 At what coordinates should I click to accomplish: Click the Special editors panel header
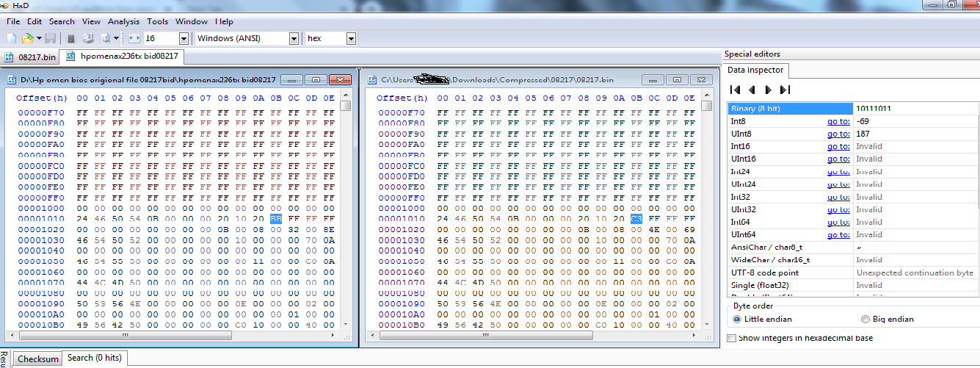pos(851,54)
